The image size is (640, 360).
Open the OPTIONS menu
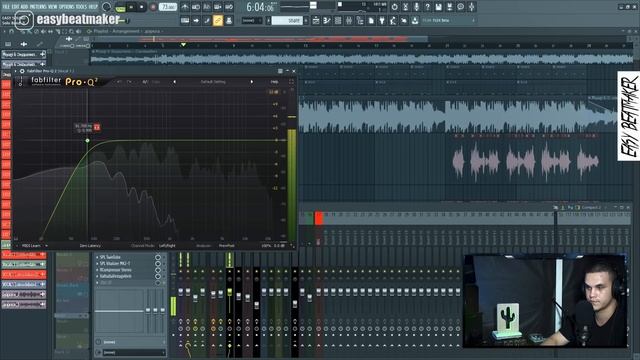click(x=67, y=7)
